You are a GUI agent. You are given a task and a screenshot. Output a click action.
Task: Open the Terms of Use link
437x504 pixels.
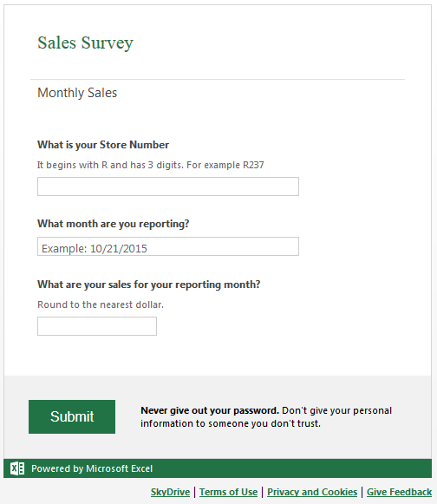(x=228, y=492)
